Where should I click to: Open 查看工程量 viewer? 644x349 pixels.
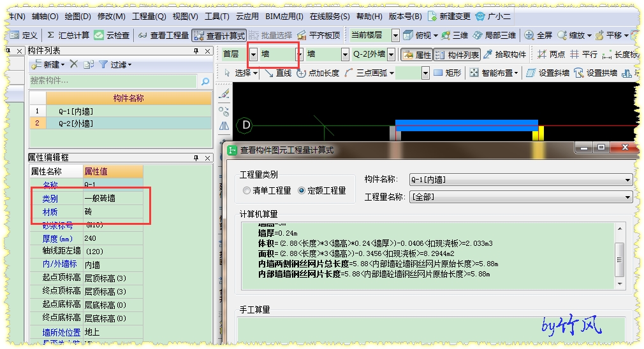coord(163,35)
